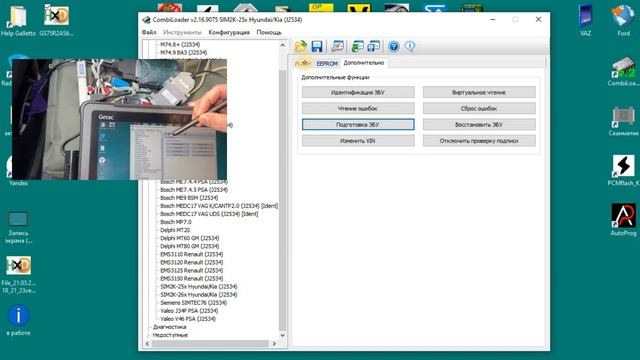Select Bosch ME7.4.5 PSA (J2534)
This screenshot has height=360, width=640.
194,190
